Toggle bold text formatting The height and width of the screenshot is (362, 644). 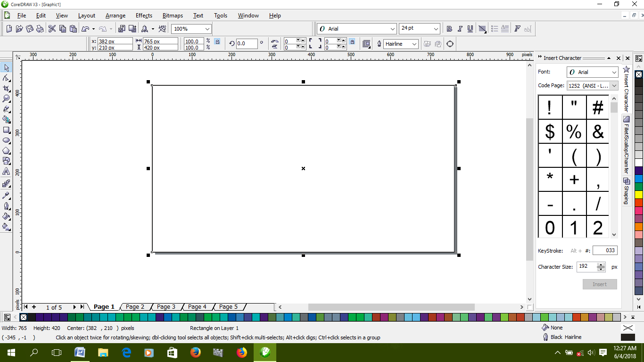click(x=449, y=28)
